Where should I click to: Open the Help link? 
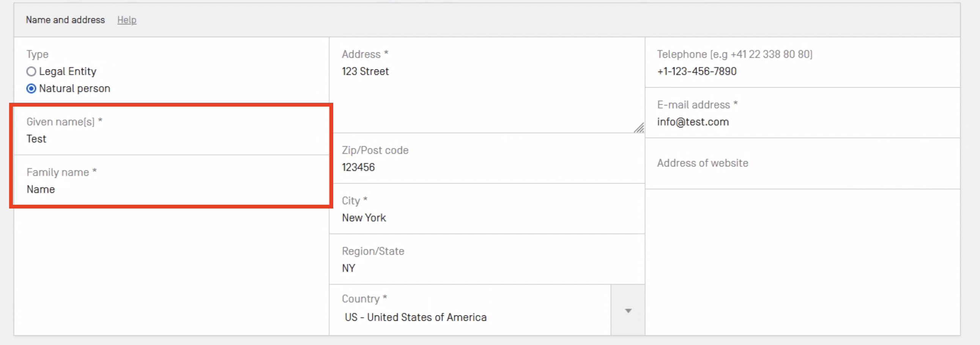(127, 20)
